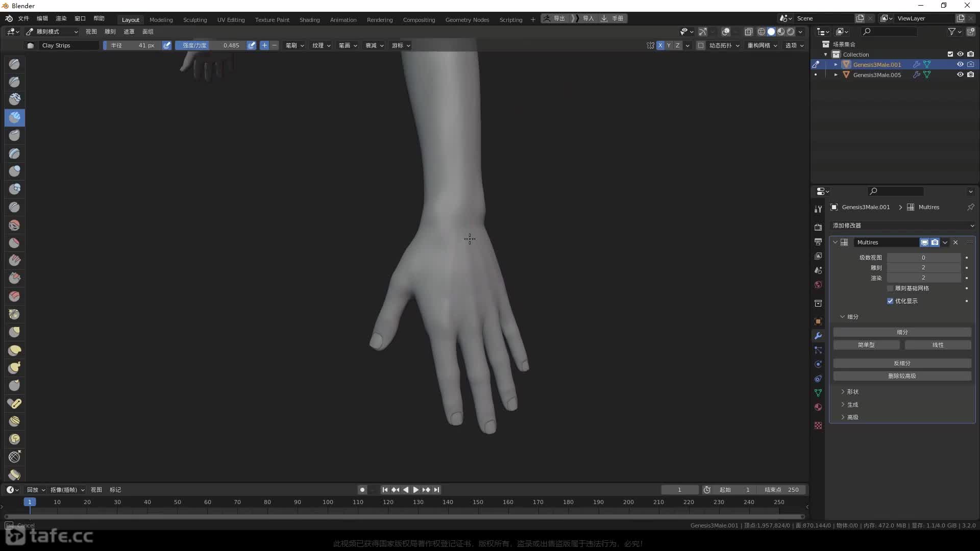Image resolution: width=980 pixels, height=551 pixels.
Task: Toggle X axis symmetry
Action: tap(660, 45)
